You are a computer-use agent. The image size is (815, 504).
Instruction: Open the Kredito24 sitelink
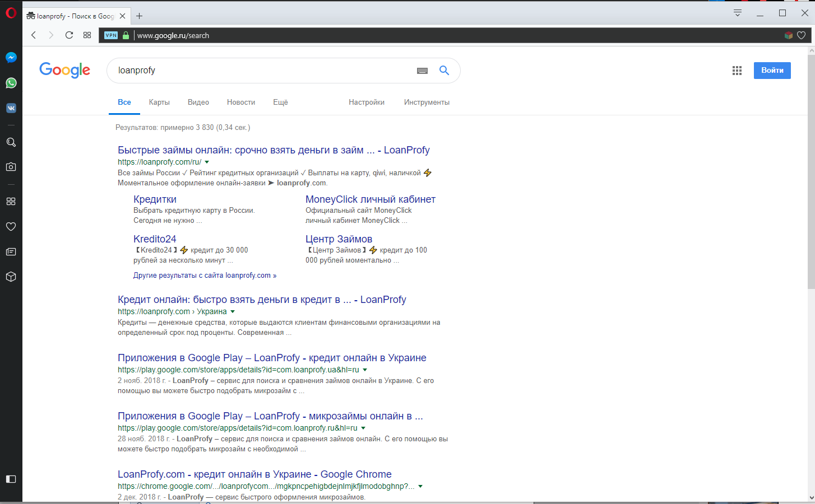point(155,239)
